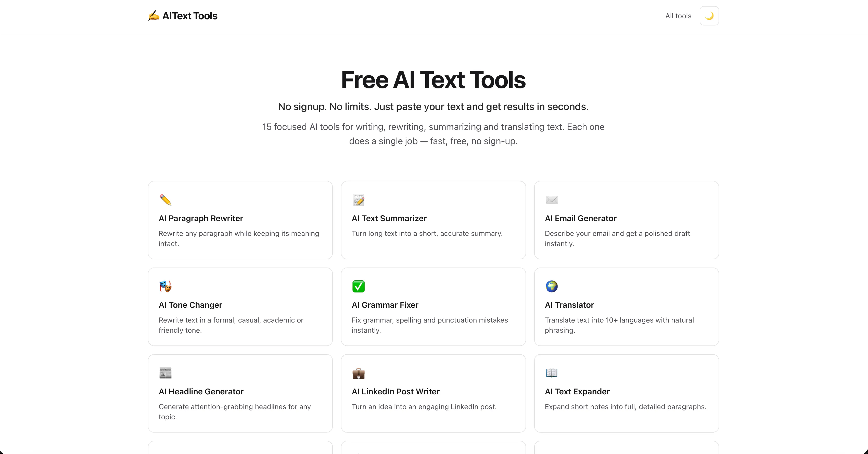The width and height of the screenshot is (868, 454).
Task: Click the 'Free AI Text Tools' heading
Action: (x=433, y=80)
